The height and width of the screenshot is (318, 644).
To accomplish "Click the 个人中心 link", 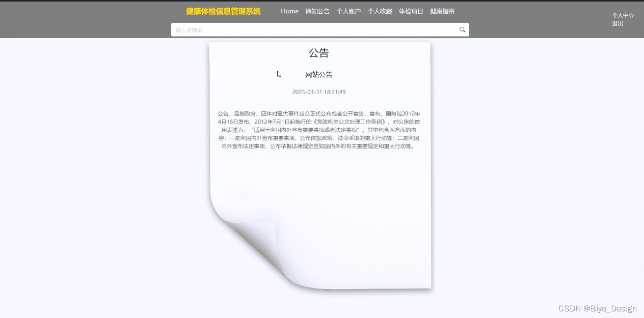I will tap(623, 15).
